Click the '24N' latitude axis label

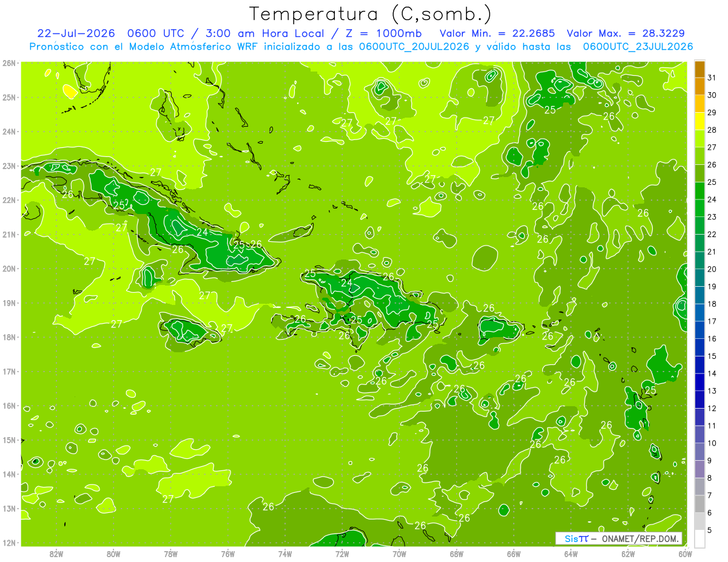point(8,132)
